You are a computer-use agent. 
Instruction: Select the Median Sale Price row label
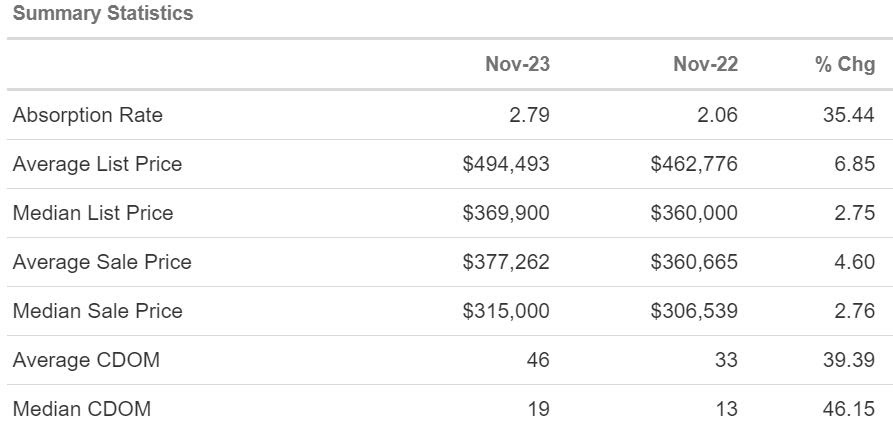pos(98,311)
